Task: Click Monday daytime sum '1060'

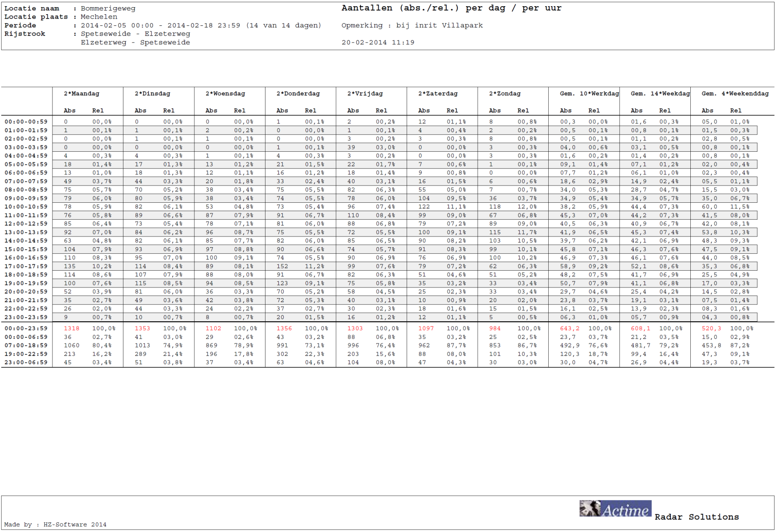Action: 71,345
